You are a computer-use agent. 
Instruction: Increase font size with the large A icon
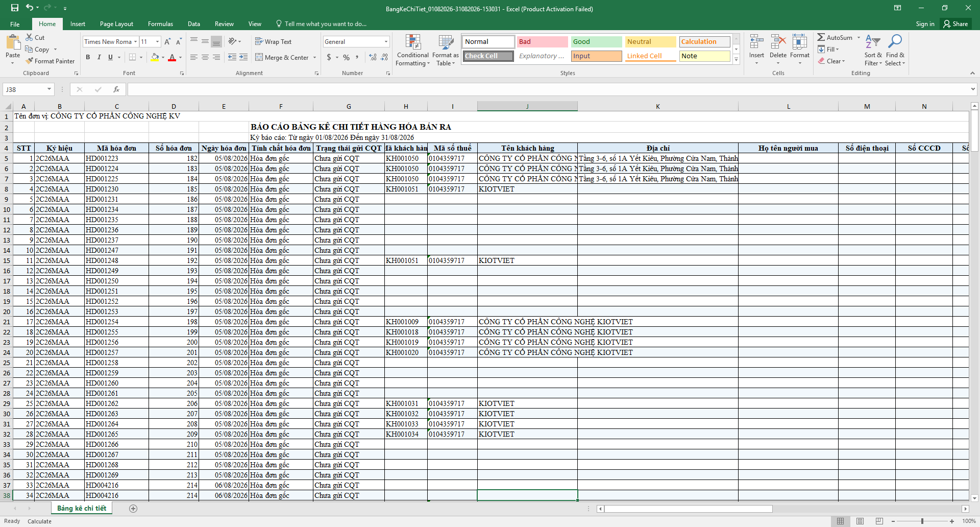pyautogui.click(x=167, y=42)
